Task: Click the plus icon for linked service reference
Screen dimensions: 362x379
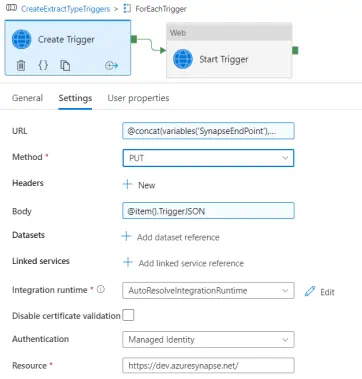Action: (x=128, y=262)
